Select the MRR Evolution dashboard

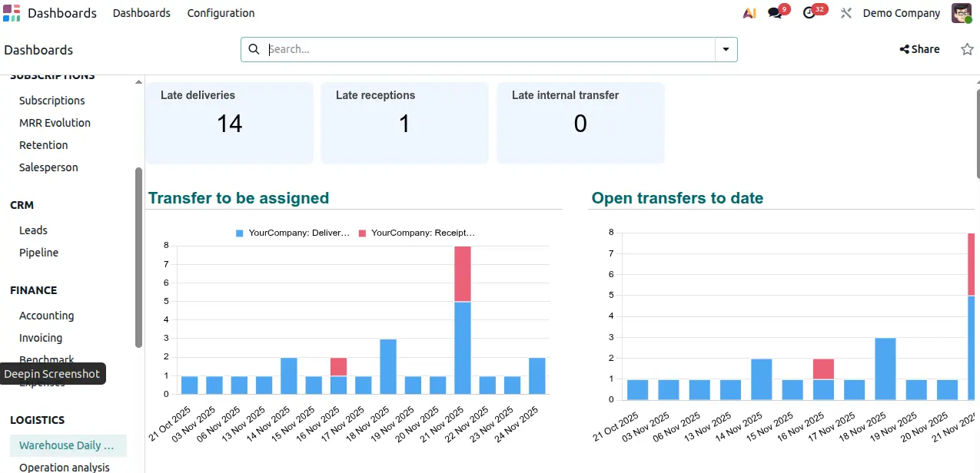click(x=55, y=123)
